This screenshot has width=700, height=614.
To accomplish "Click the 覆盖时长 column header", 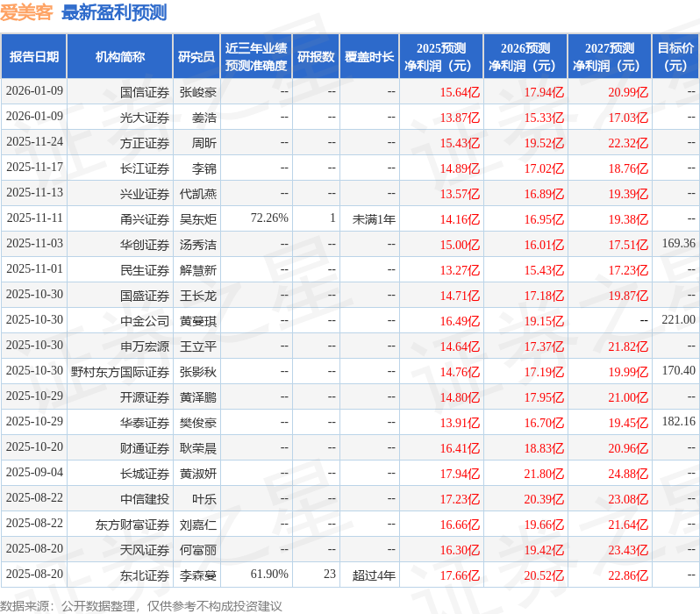I will [369, 57].
